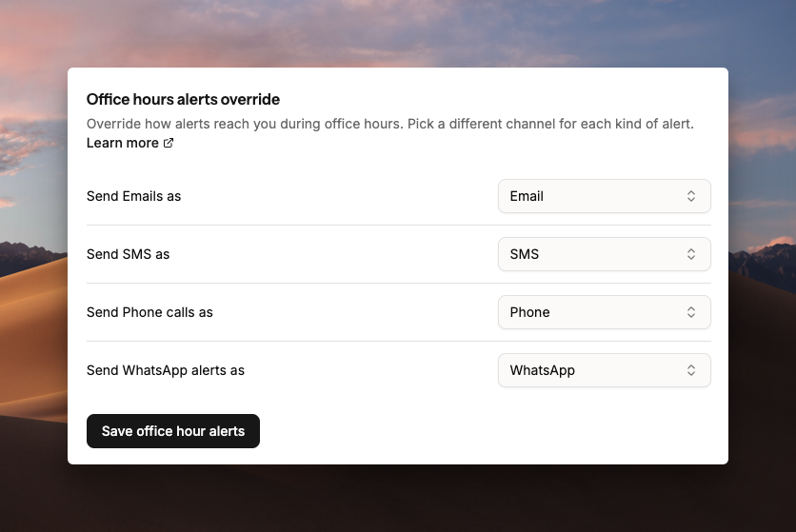Click the Send SMS as label
Screen dimensions: 796x532
click(x=128, y=254)
